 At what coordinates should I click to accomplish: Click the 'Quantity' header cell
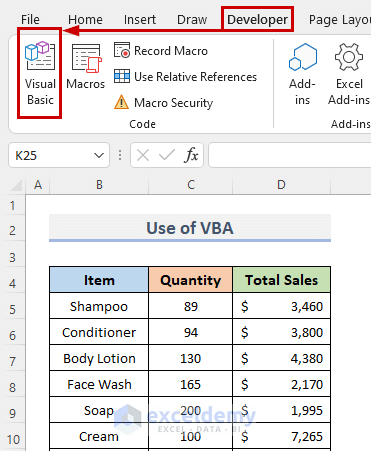point(191,280)
